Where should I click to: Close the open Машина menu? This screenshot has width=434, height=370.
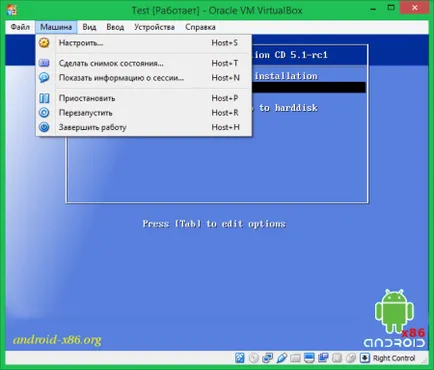(56, 27)
